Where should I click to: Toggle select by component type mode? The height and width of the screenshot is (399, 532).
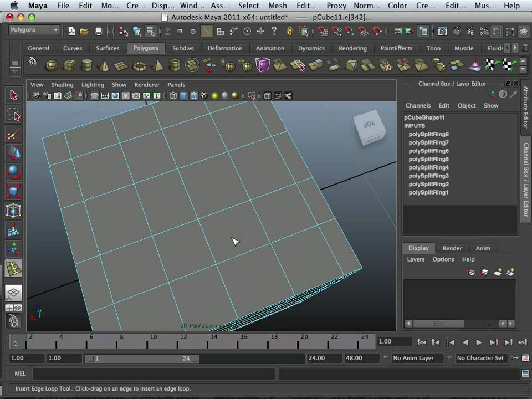tap(150, 32)
